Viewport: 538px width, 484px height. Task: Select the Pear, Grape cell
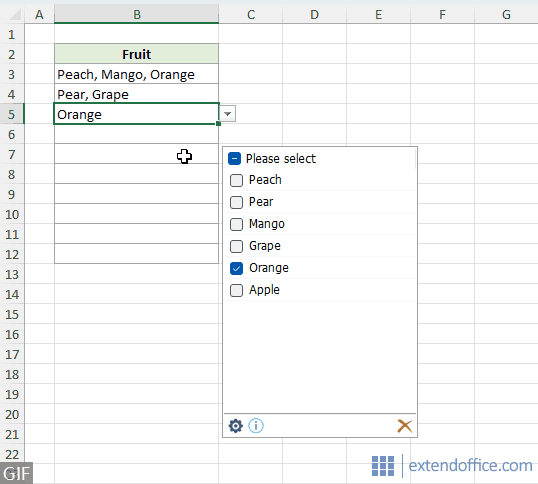pos(137,94)
